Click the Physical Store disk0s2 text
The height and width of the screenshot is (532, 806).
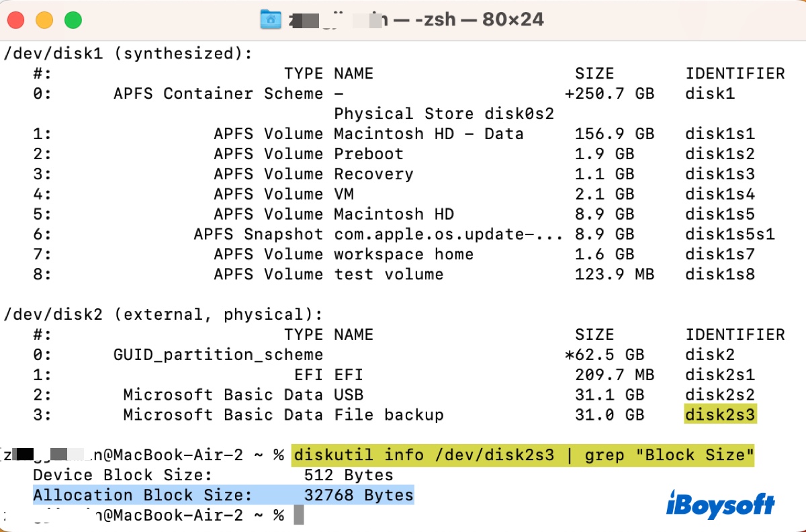coord(443,114)
